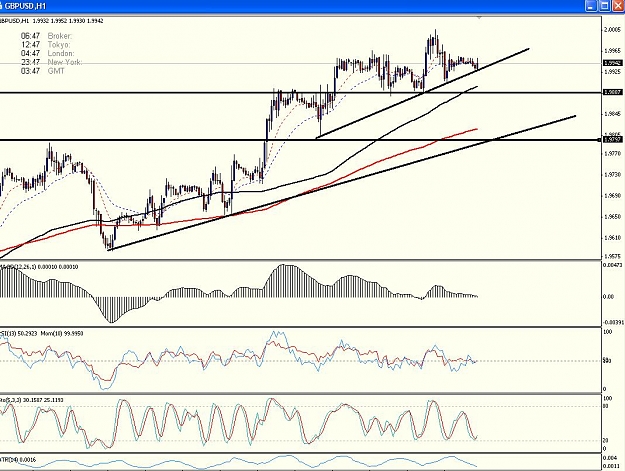Click the ATR indicator label 0.0016
Screen dimensions: 625x471
pyautogui.click(x=18, y=459)
